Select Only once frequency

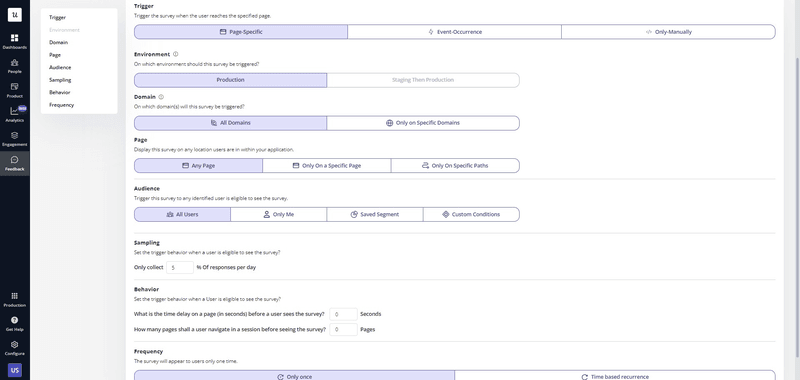click(294, 376)
